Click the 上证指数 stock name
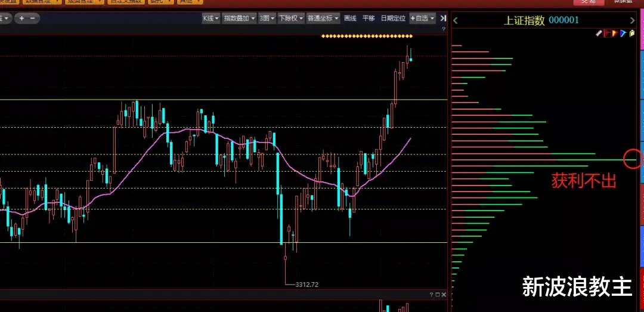Screen dimensions: 644x312 coord(524,20)
